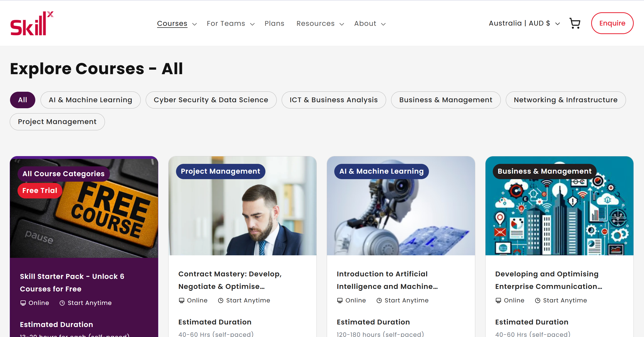
Task: Select the All category filter pill
Action: pos(23,100)
